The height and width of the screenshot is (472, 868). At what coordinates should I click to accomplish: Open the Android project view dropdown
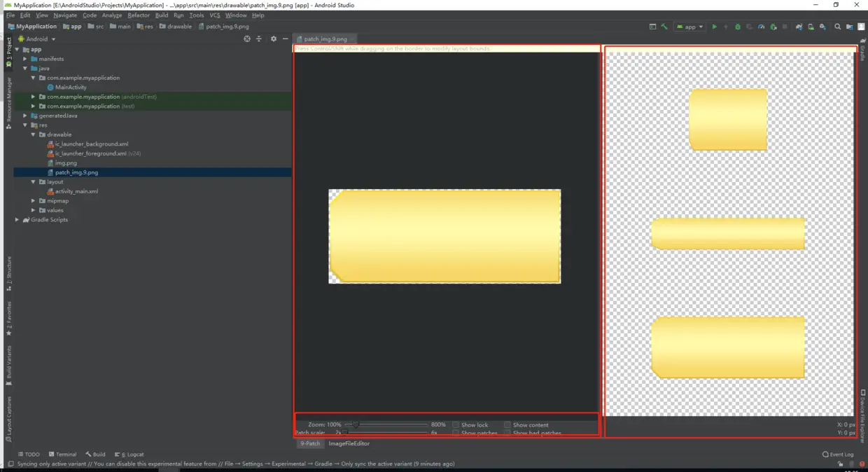37,39
